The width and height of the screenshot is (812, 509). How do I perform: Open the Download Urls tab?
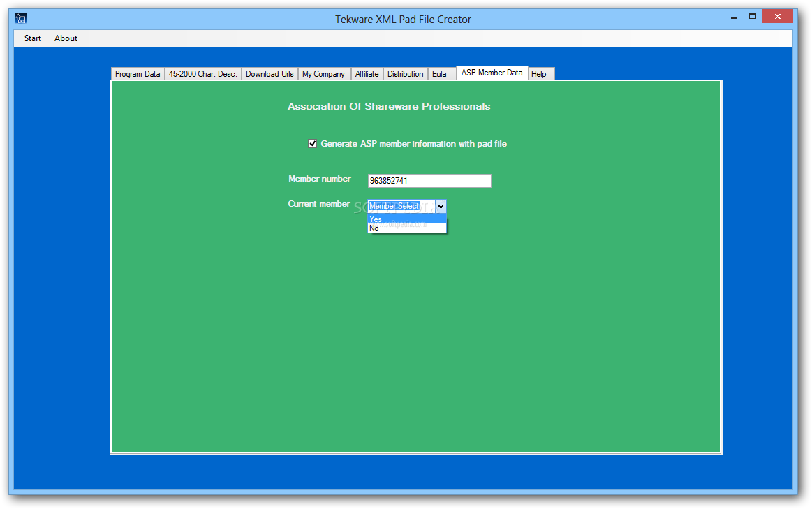point(270,74)
